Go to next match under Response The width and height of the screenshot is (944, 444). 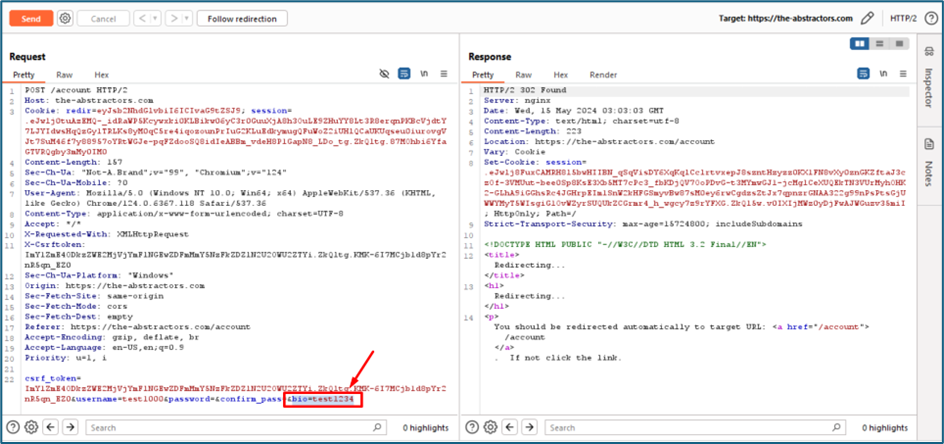(530, 427)
